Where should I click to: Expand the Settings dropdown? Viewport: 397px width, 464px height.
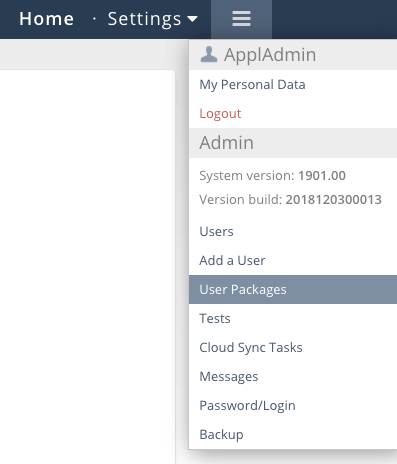[152, 19]
